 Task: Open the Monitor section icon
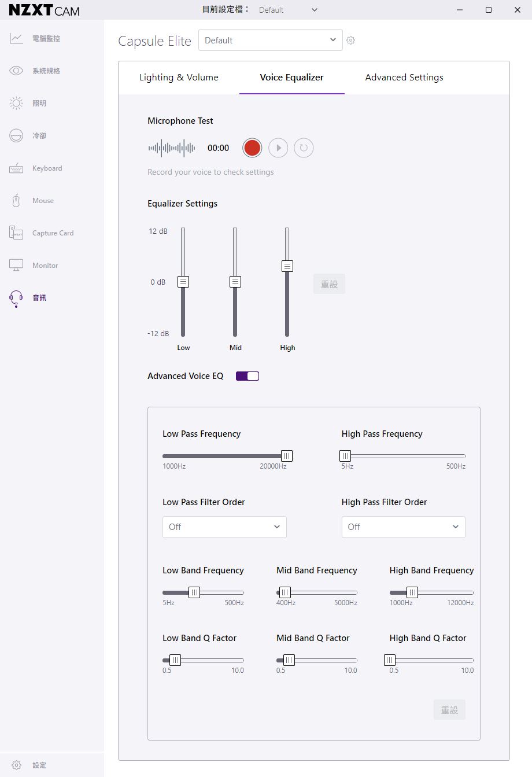click(16, 266)
